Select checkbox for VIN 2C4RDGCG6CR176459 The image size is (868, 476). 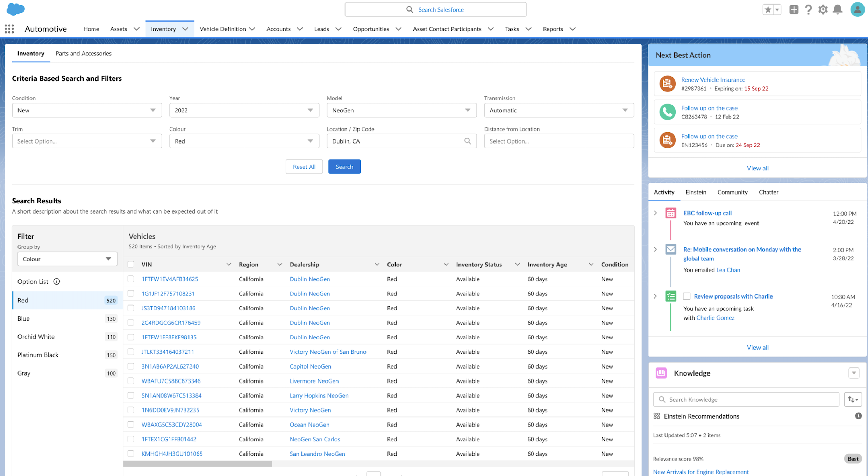[x=131, y=322]
